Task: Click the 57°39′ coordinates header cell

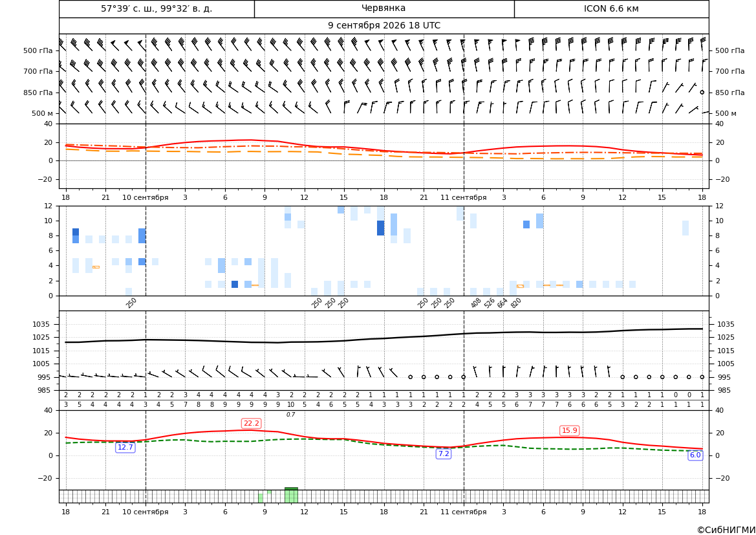Action: 157,8
